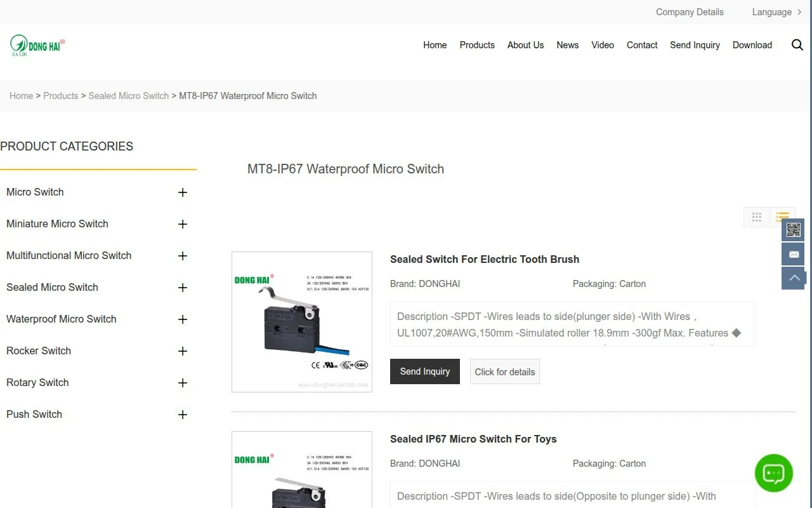The image size is (812, 508).
Task: Select the Rocker Switch category label
Action: pos(39,351)
